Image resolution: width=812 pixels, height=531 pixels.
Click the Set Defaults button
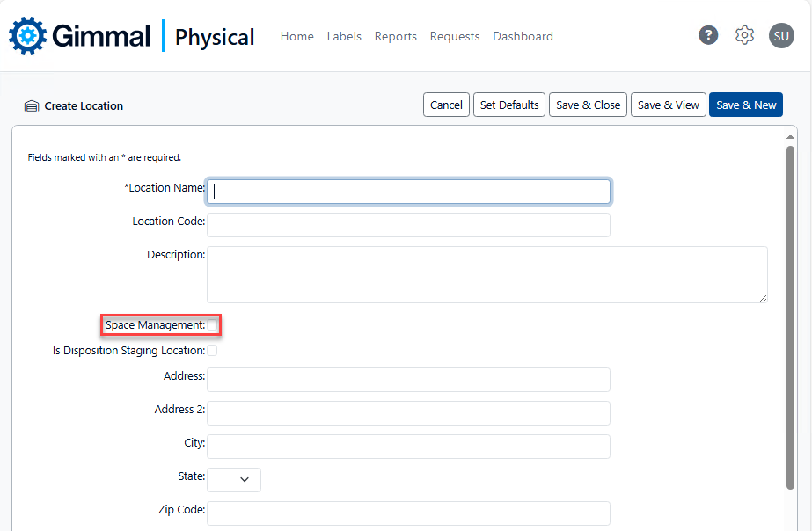coord(509,105)
